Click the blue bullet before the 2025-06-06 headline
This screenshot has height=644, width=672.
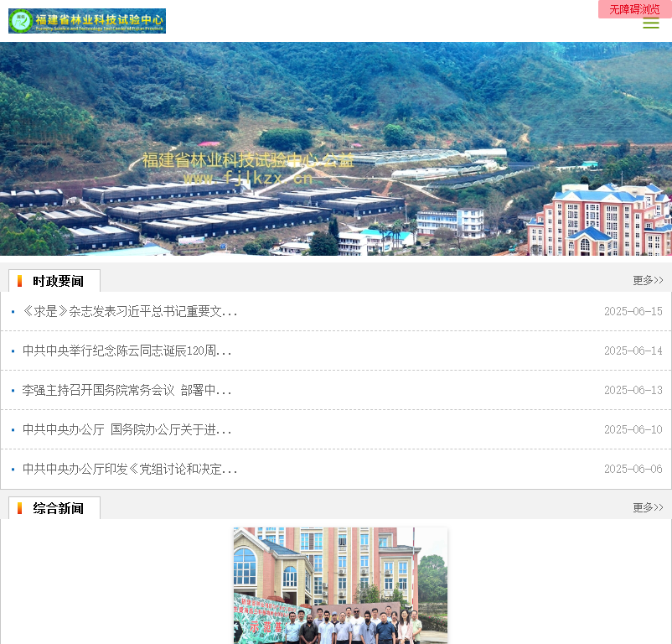point(13,469)
